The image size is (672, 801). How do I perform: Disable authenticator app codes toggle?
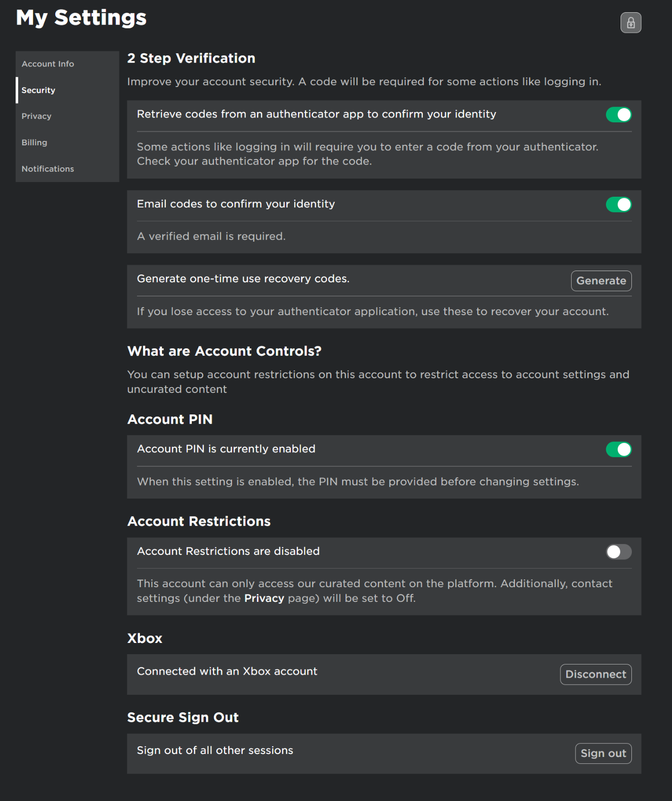coord(618,114)
